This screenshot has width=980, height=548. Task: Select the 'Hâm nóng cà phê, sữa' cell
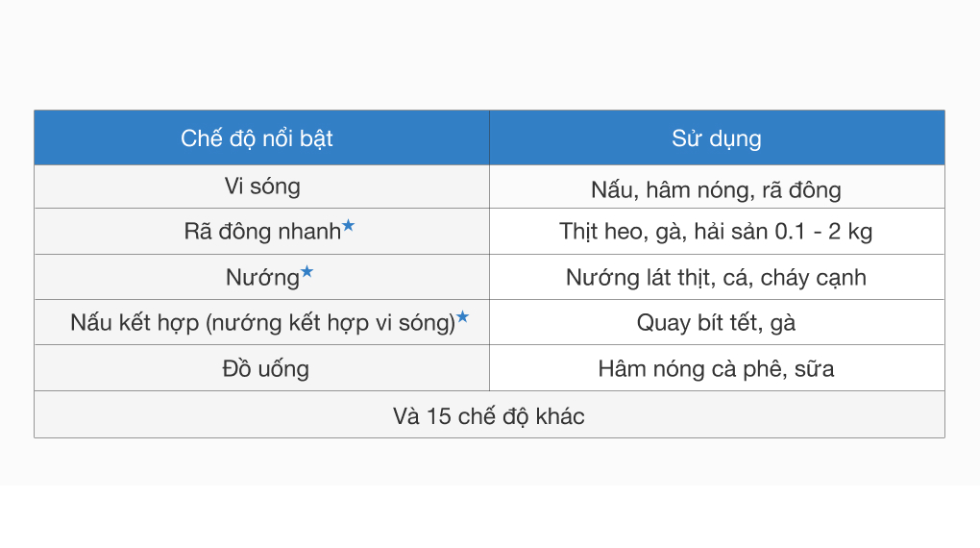click(716, 369)
